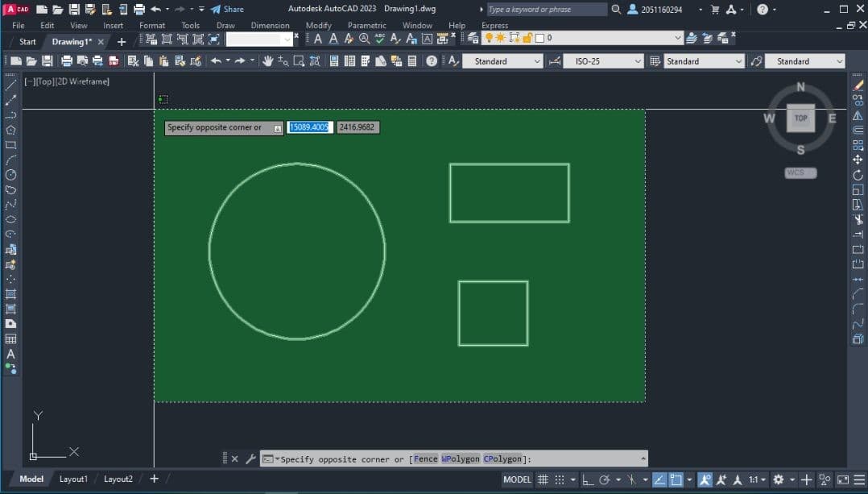Open the Table Style dropdown showing Standard
868x494 pixels.
pyautogui.click(x=704, y=61)
